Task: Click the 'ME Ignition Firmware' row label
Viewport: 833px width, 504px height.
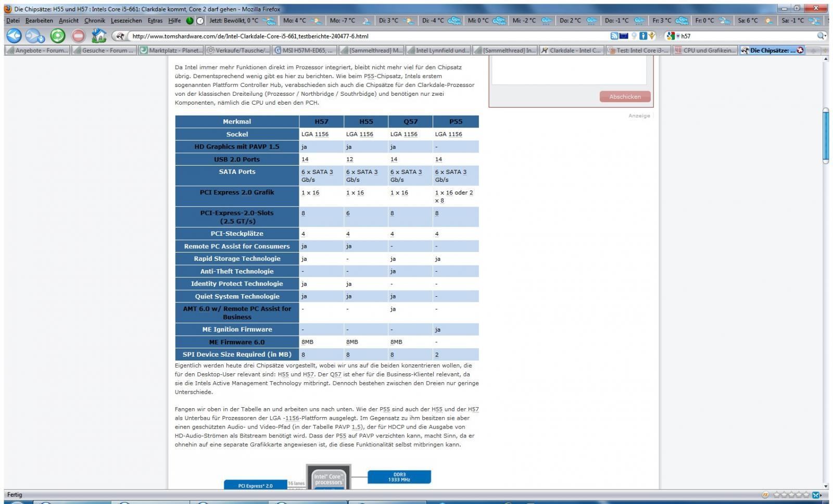Action: [237, 330]
